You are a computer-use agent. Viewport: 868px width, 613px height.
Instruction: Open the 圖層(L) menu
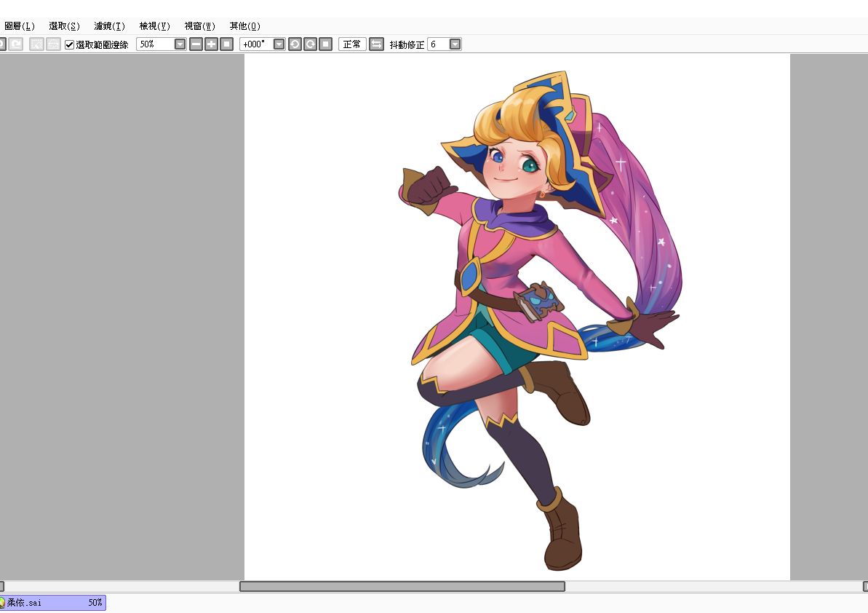pos(20,26)
